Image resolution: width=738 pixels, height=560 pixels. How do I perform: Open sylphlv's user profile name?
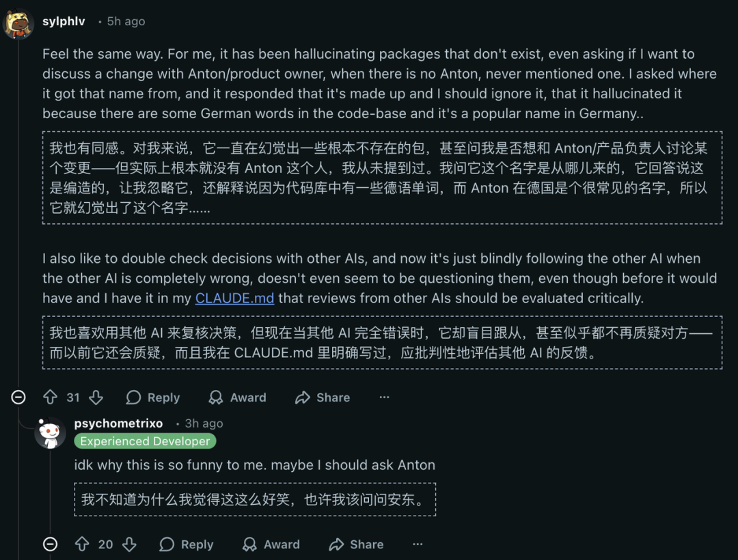pyautogui.click(x=64, y=21)
